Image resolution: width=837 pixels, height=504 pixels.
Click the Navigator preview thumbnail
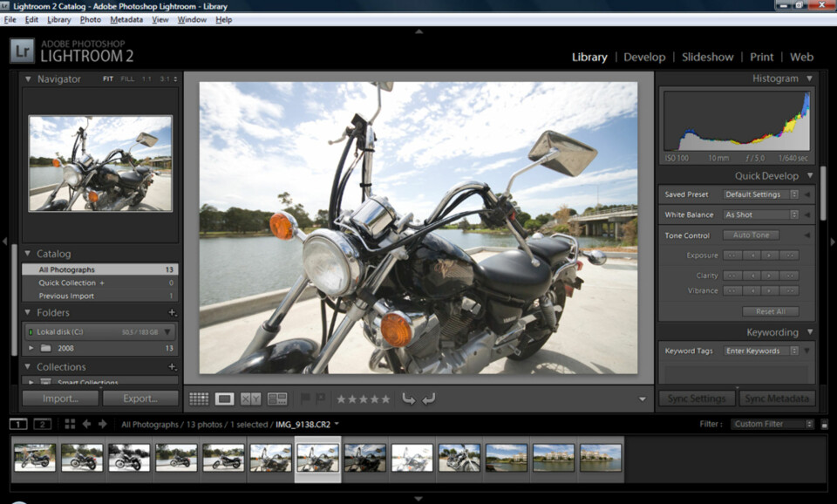(100, 163)
